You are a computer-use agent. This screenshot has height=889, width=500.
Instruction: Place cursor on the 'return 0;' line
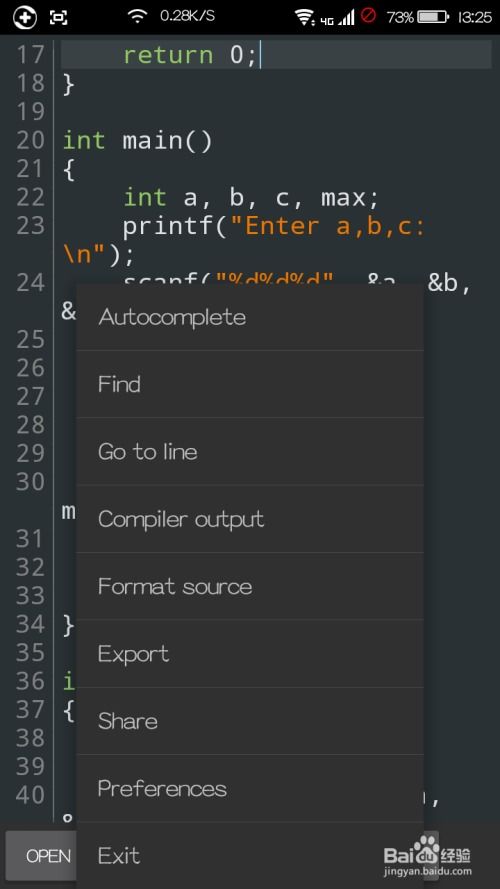click(276, 55)
